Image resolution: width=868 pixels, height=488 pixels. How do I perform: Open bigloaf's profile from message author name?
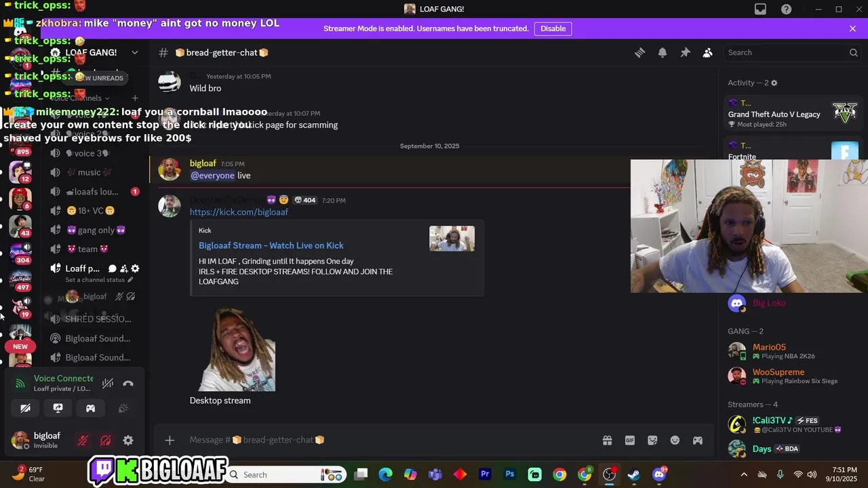click(203, 163)
